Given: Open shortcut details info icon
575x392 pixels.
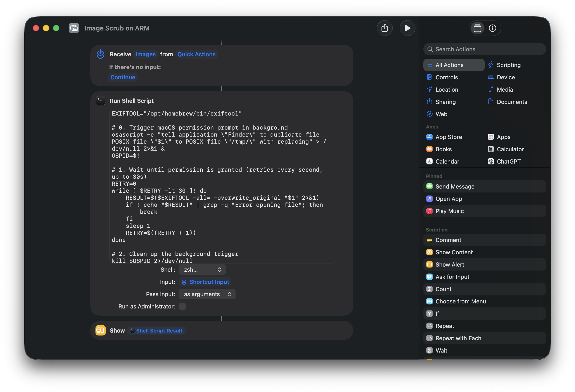Looking at the screenshot, I should point(492,28).
